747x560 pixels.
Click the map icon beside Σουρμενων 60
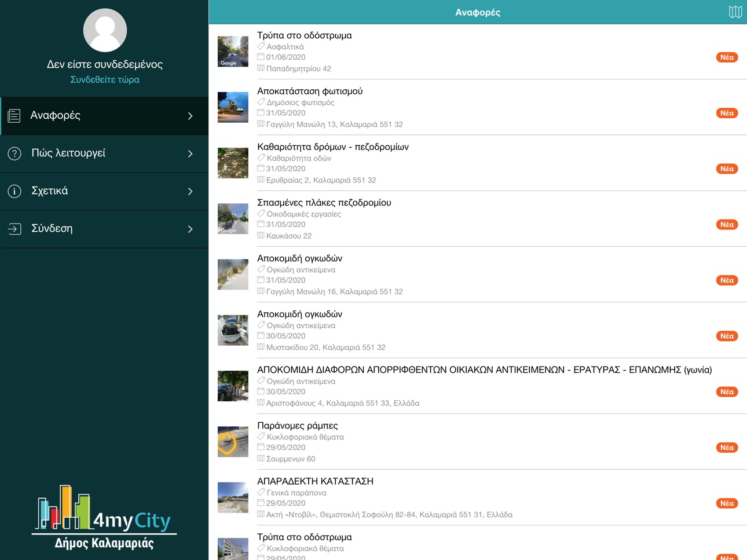click(x=261, y=458)
